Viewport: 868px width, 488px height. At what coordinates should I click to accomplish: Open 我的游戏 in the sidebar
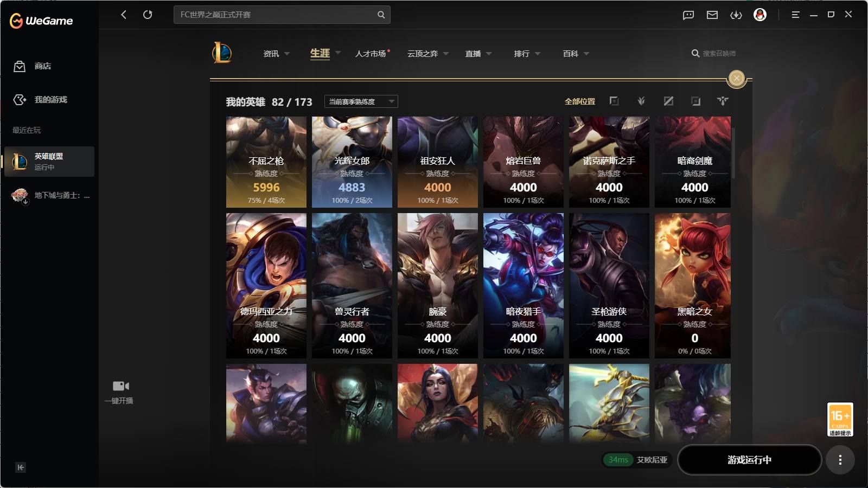pos(40,100)
